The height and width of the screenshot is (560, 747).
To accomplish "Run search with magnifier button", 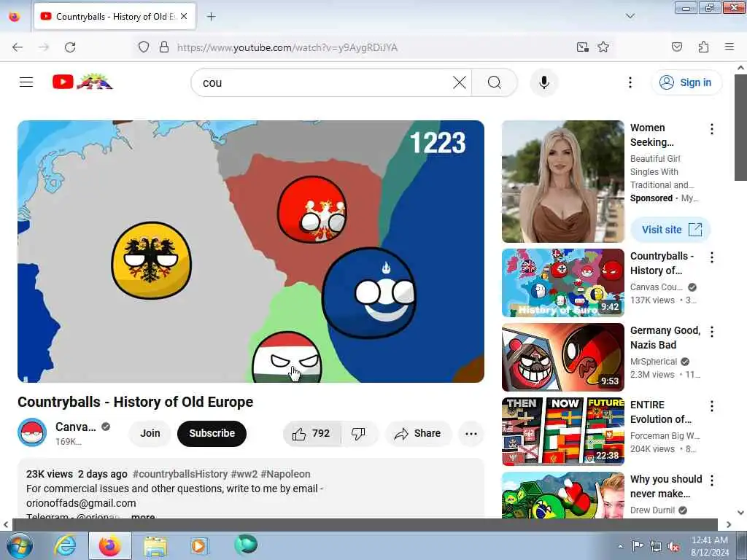I will pyautogui.click(x=495, y=82).
